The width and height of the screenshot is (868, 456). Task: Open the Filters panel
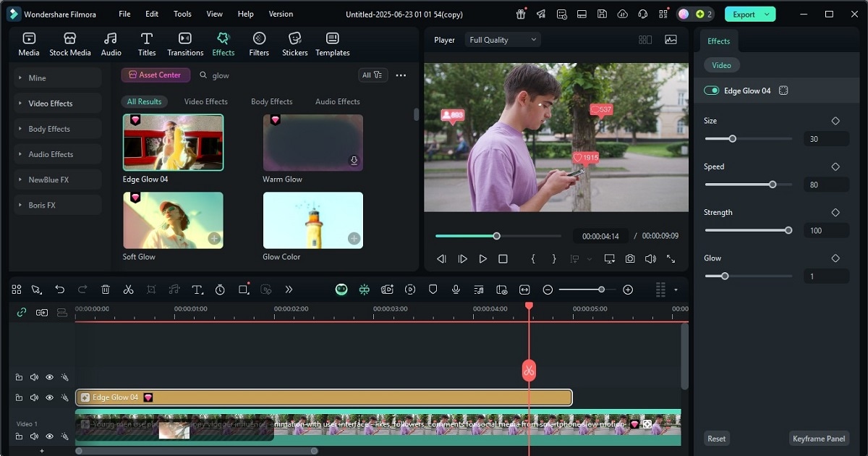click(259, 44)
